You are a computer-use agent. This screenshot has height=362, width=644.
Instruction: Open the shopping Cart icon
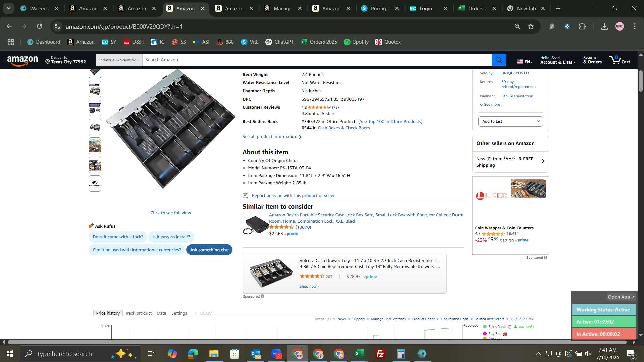pos(620,60)
